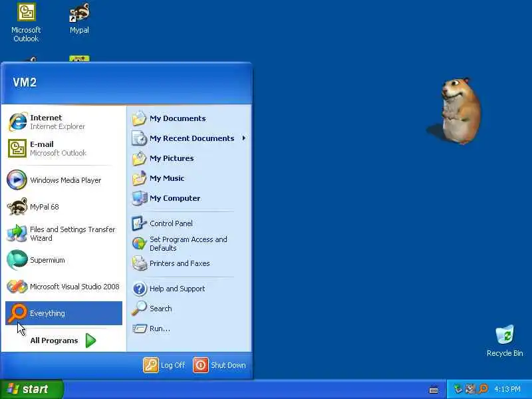
Task: Click the green start button
Action: click(31, 389)
